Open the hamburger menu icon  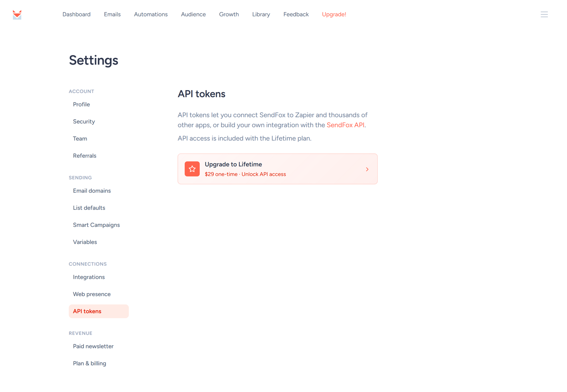click(544, 15)
